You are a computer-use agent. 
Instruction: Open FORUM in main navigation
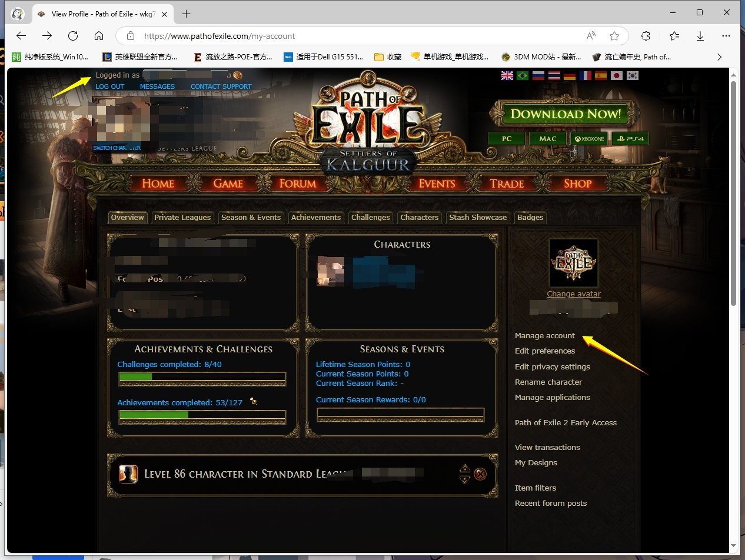pos(298,184)
